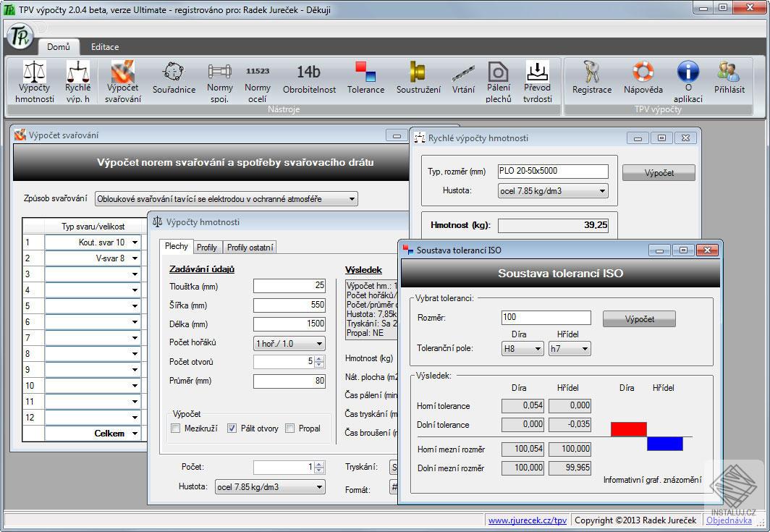Image resolution: width=770 pixels, height=532 pixels.
Task: Open Výpočty hmotnosti tool in ribbon
Action: (x=34, y=82)
